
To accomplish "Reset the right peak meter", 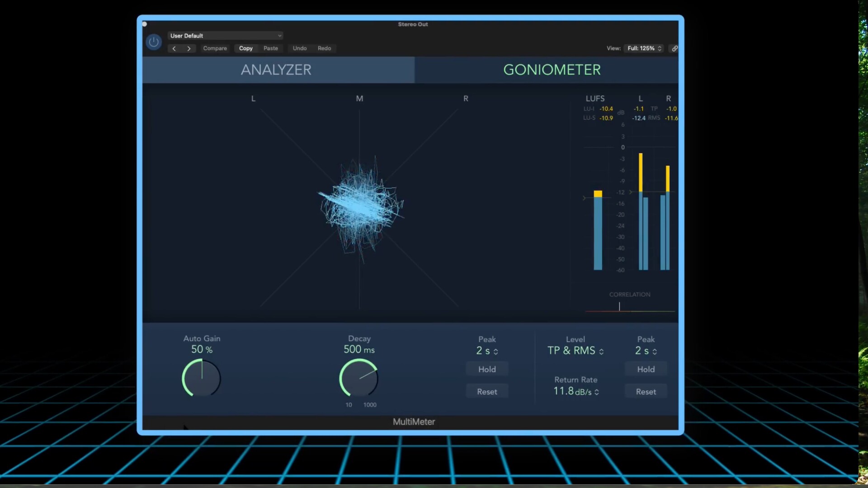I will pos(645,391).
